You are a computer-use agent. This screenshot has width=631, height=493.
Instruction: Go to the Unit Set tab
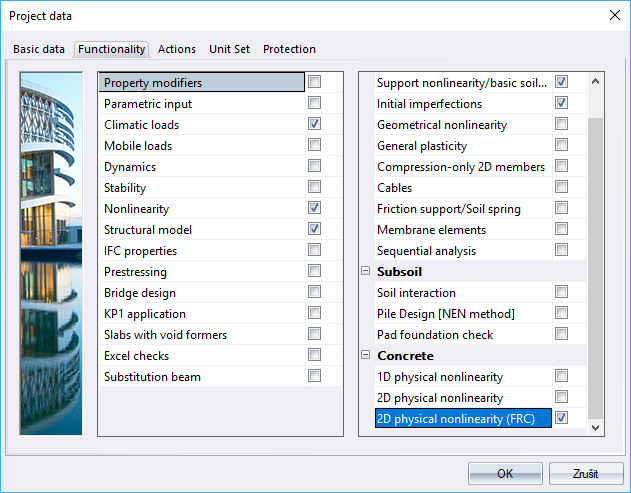click(x=229, y=49)
